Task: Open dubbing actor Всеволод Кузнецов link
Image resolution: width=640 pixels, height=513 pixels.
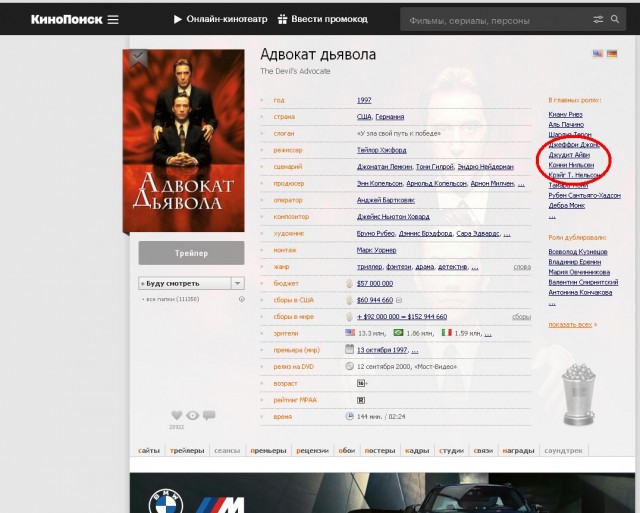Action: (x=578, y=252)
